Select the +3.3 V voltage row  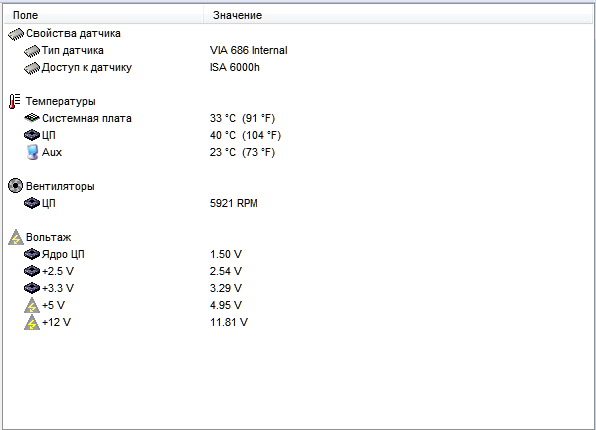pyautogui.click(x=298, y=288)
